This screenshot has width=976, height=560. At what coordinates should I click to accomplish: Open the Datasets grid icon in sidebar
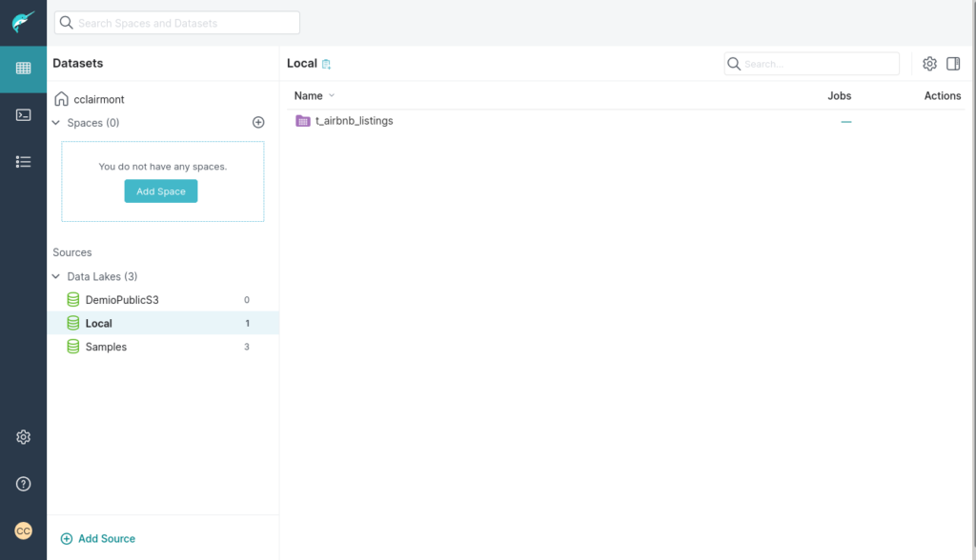click(x=23, y=69)
